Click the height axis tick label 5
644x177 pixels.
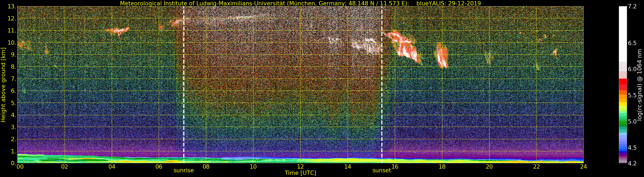pos(13,103)
